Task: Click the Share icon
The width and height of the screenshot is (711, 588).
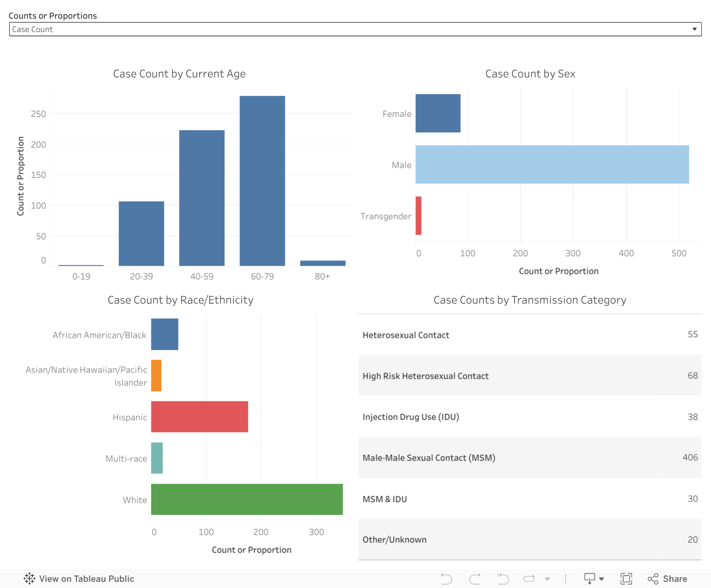Action: pyautogui.click(x=652, y=579)
